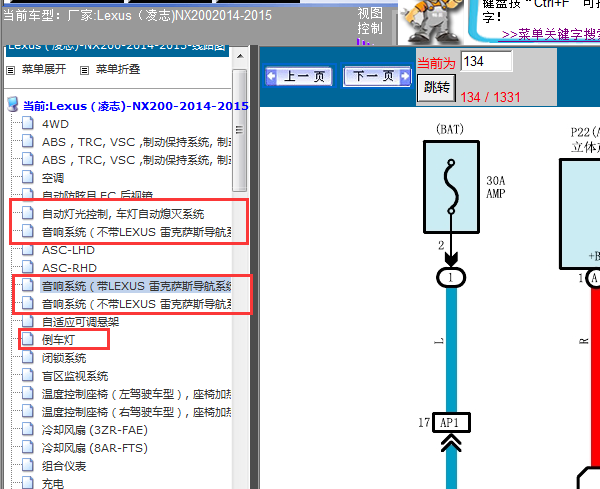
Task: Open 自动灯光控制, 车灯自动熄灭系统 entry
Action: click(x=123, y=214)
